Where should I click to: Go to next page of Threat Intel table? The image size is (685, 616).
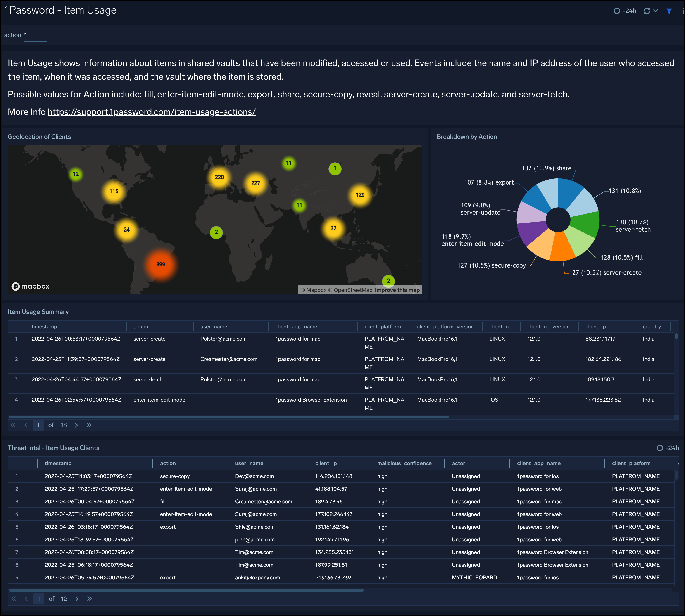pyautogui.click(x=77, y=599)
